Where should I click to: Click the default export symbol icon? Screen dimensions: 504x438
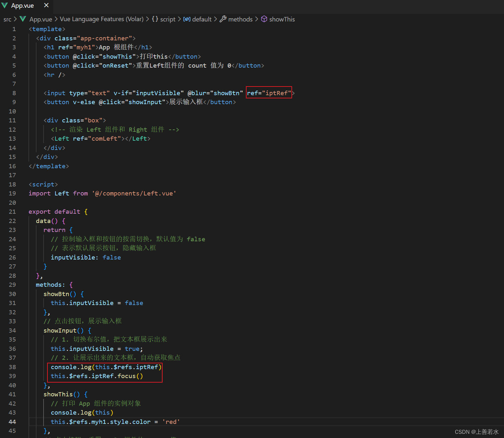click(x=187, y=19)
